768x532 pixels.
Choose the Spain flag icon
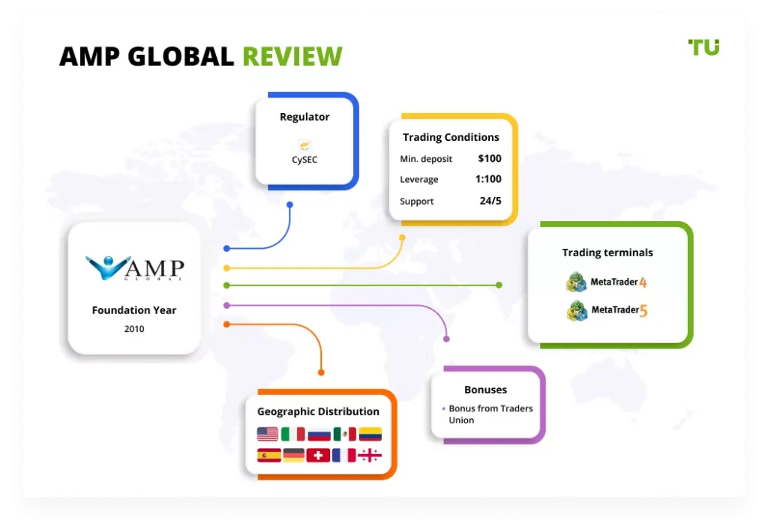pyautogui.click(x=268, y=455)
